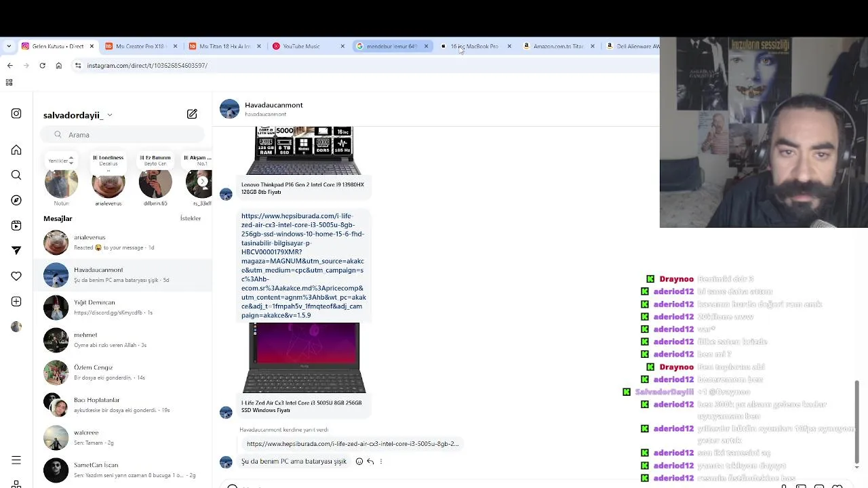Click the address bar URL

pos(147,65)
